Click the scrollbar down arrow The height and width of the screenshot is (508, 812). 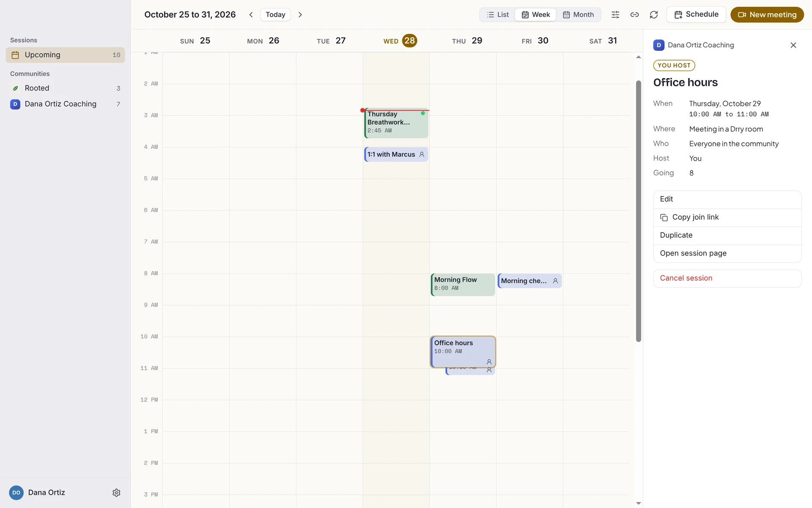coord(638,503)
